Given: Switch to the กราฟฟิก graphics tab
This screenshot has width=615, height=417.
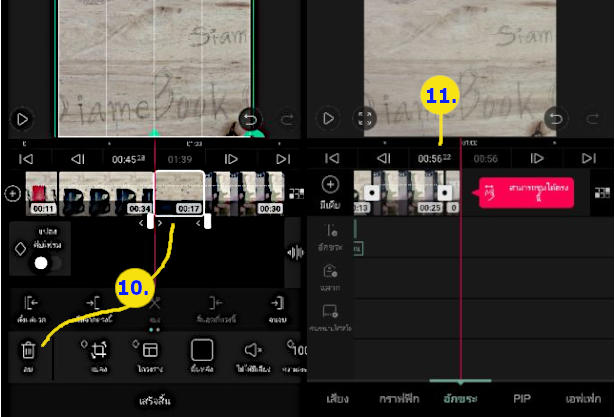Looking at the screenshot, I should pos(399,399).
